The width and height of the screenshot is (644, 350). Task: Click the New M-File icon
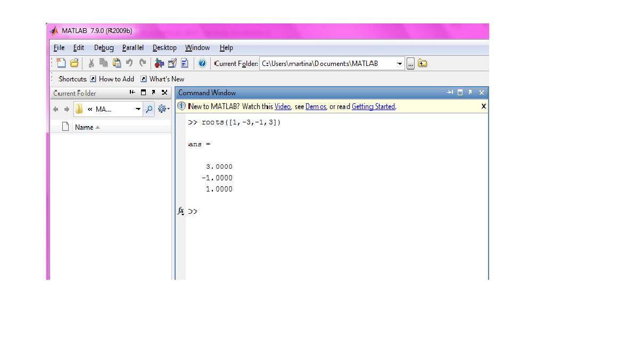click(61, 63)
